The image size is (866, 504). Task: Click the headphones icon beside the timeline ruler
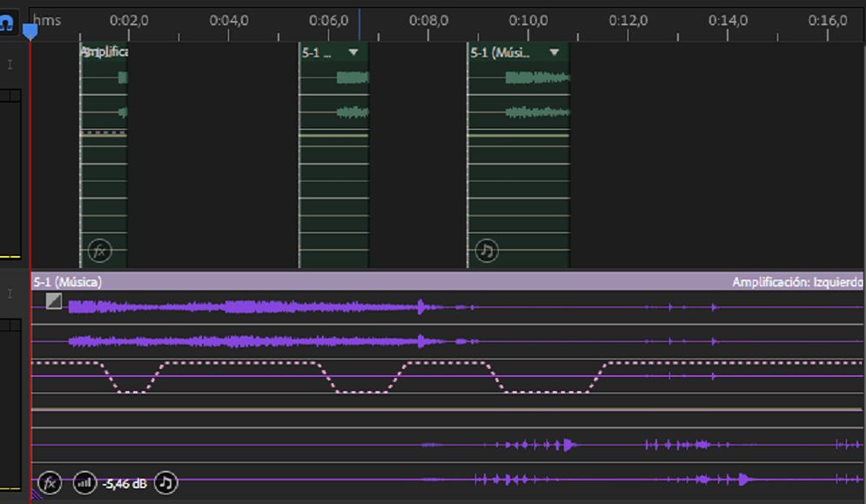tap(7, 24)
